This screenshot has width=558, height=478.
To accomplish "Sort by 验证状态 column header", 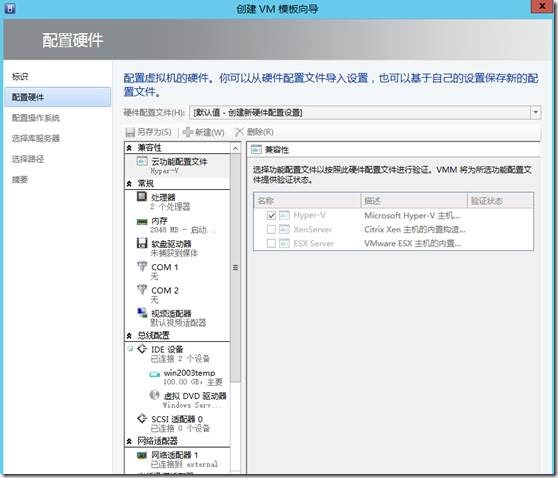I will point(500,201).
